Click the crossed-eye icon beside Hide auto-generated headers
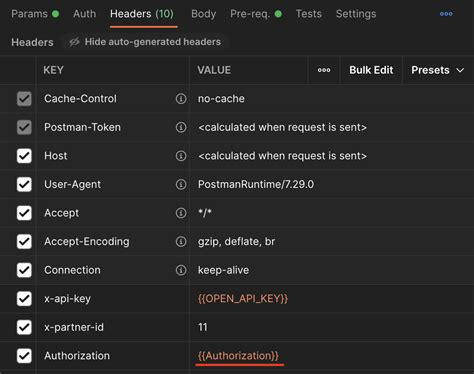474x374 pixels. (x=74, y=42)
